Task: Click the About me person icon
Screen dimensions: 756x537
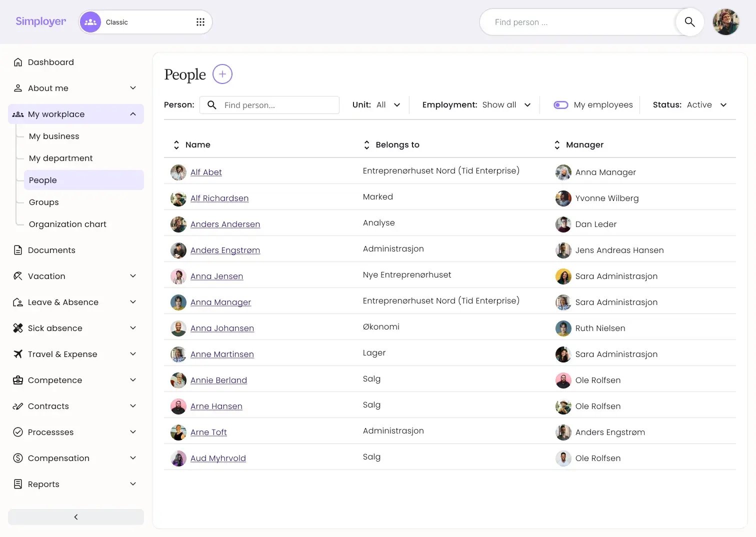Action: pyautogui.click(x=18, y=88)
